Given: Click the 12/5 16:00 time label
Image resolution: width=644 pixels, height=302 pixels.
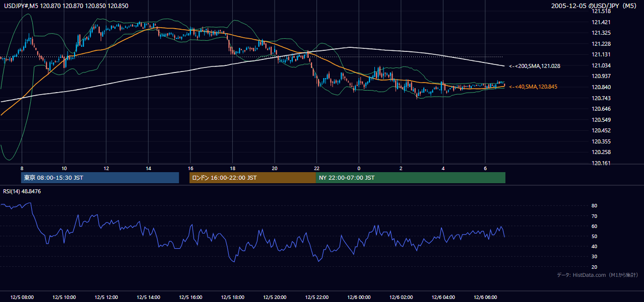Looking at the screenshot, I should coord(190,297).
